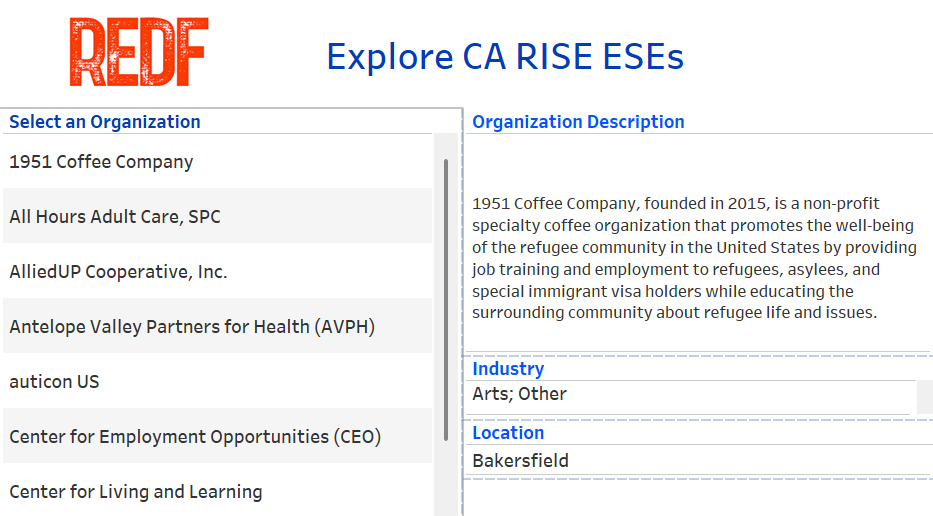Select AlliedUP Cooperative, Inc. organization
This screenshot has width=933, height=516.
(118, 271)
